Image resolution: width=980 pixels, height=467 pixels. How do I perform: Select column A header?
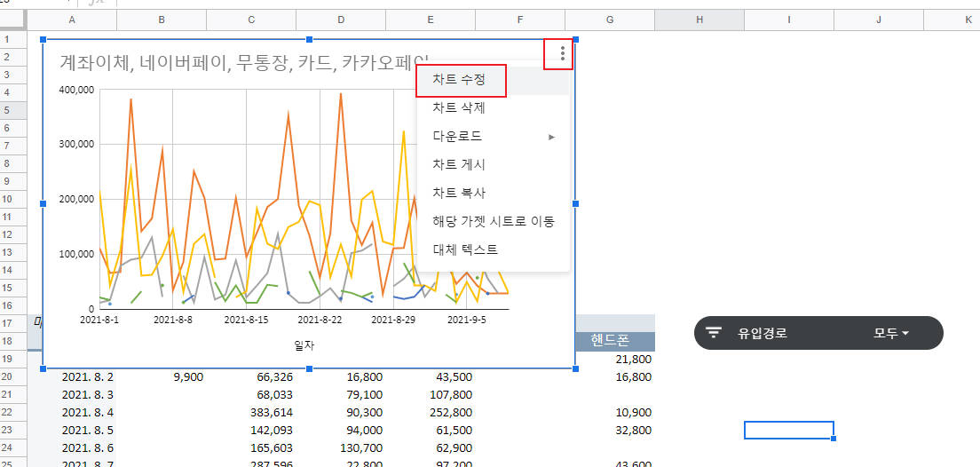click(72, 20)
